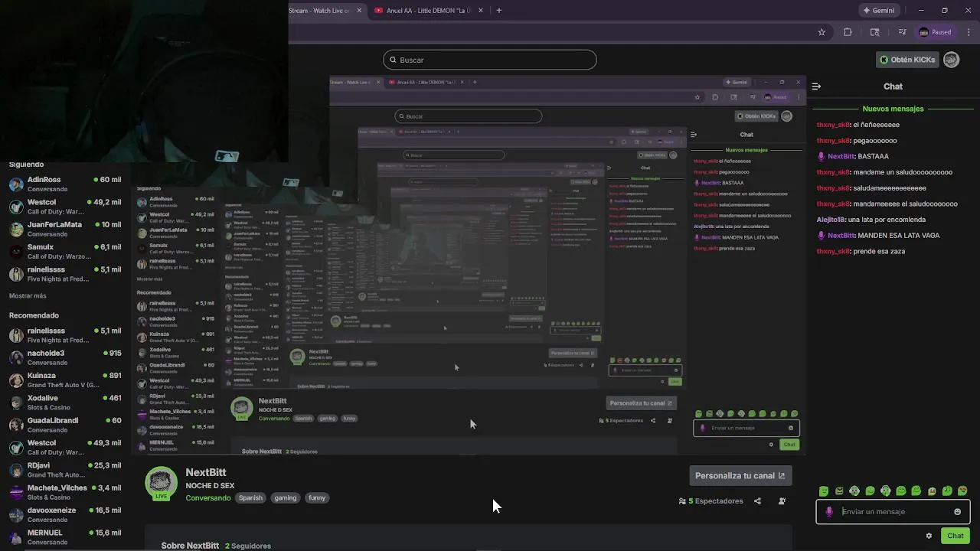Open the Gemini assistant button
Viewport: 980px width, 551px height.
coord(878,11)
